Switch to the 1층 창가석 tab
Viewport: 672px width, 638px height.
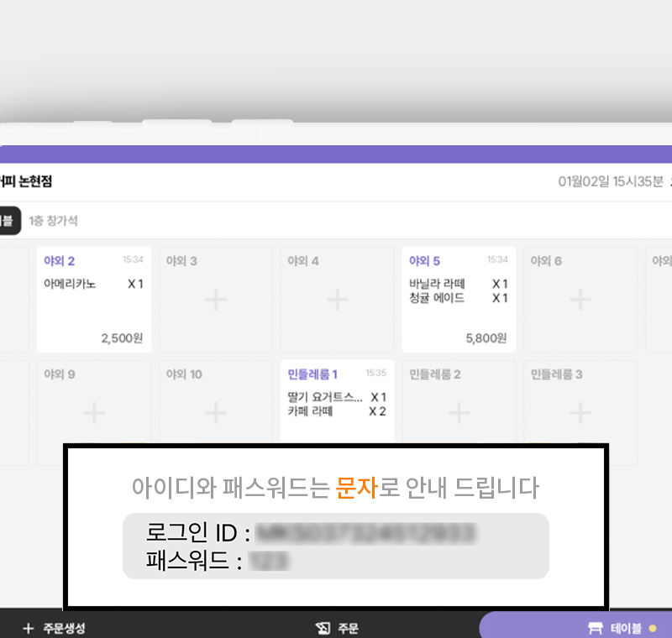(53, 221)
